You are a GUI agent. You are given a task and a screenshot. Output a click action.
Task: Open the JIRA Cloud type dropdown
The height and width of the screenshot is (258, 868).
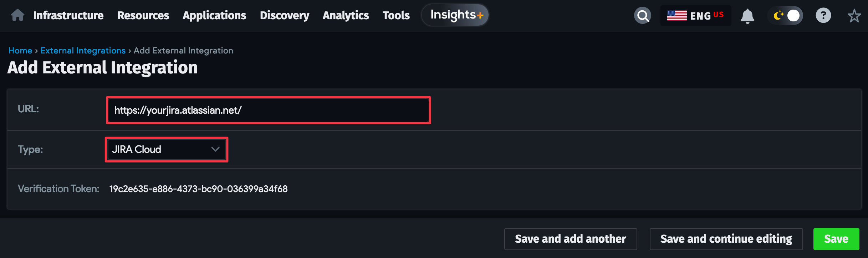tap(166, 149)
